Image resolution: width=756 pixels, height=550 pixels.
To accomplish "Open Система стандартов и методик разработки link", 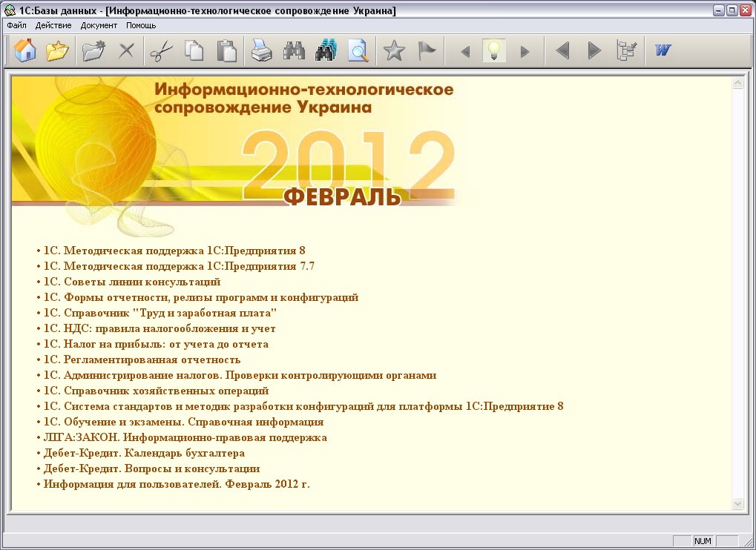I will [x=303, y=406].
